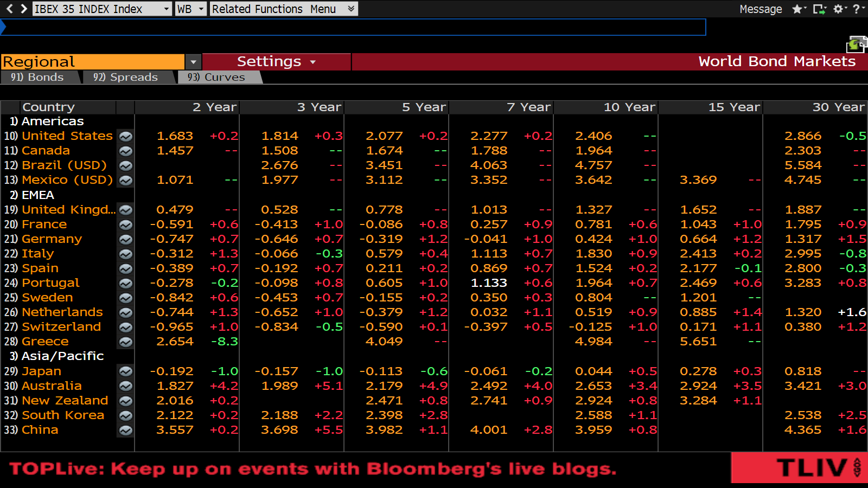
Task: Expand the WB function dropdown
Action: (201, 9)
